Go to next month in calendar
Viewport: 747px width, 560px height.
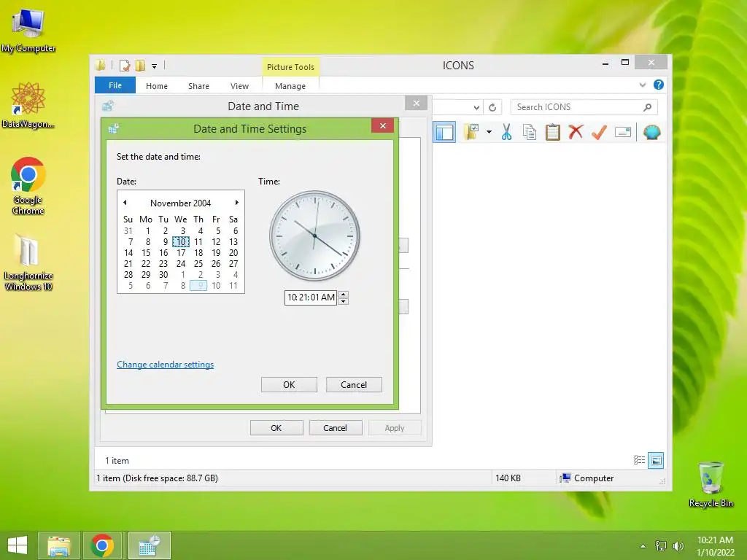237,203
